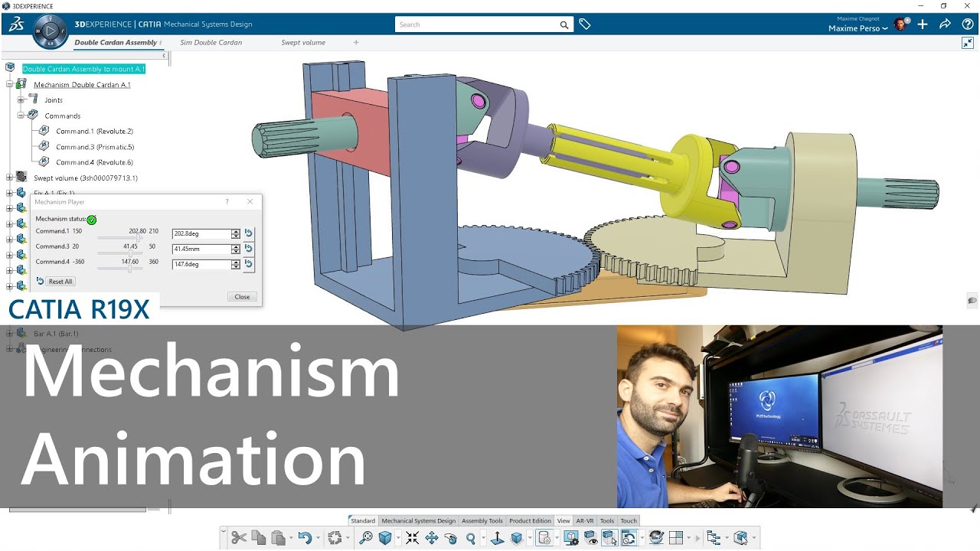Screen dimensions: 980x551
Task: Open the 3DEXPERIENCE compass play button
Action: 50,31
